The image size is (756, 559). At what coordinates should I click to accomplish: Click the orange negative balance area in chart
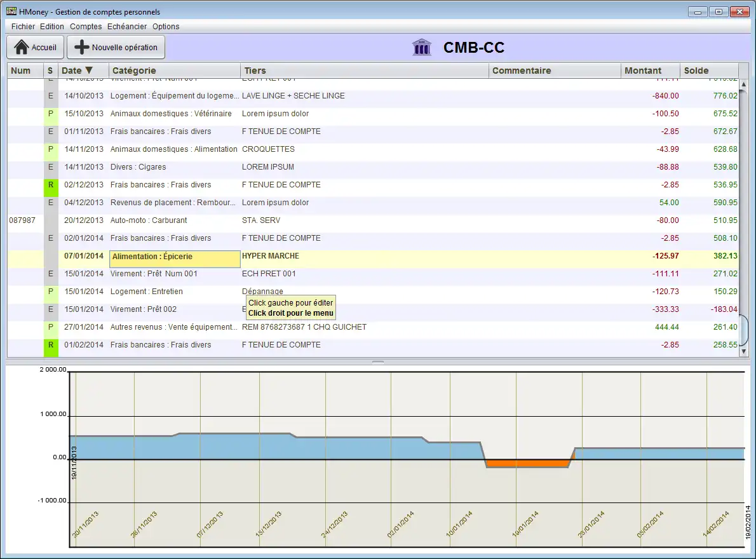[x=527, y=463]
